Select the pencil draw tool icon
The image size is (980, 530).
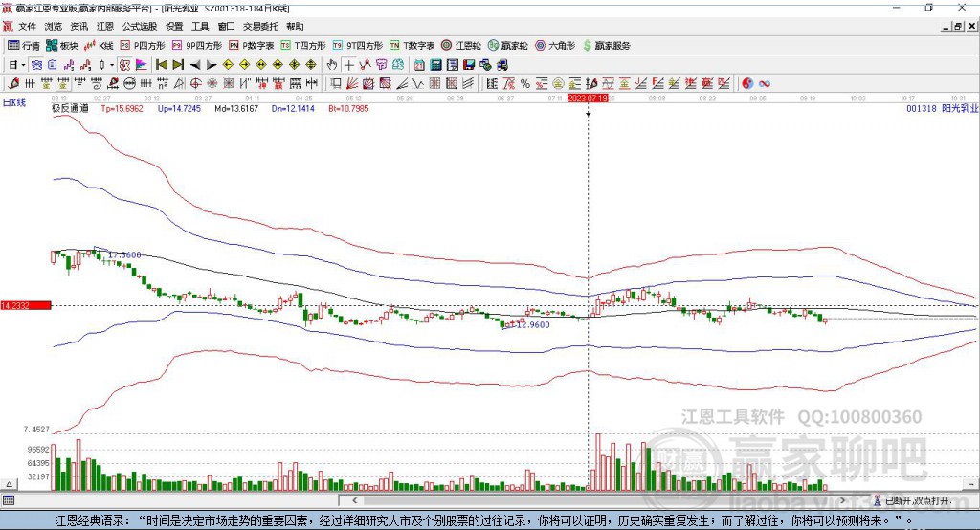(x=13, y=83)
